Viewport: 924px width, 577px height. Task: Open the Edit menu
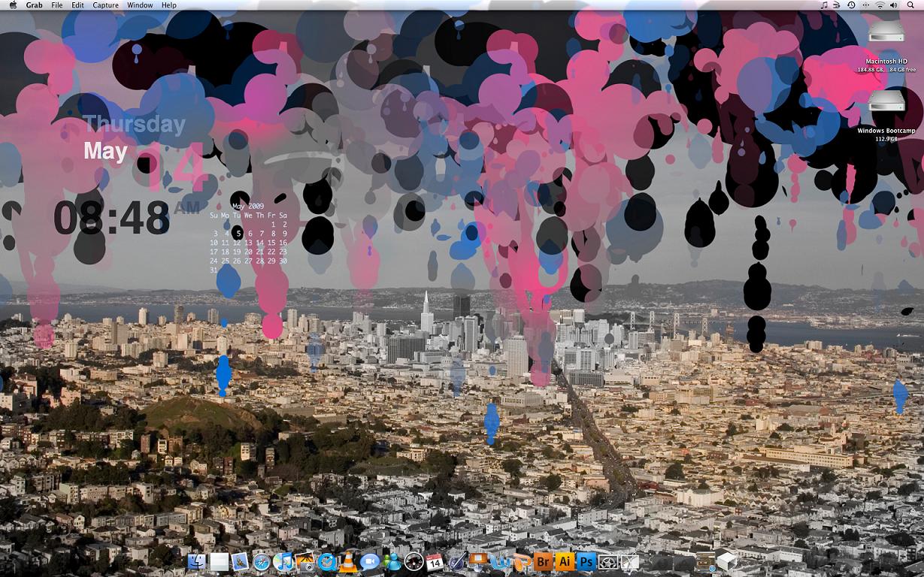[x=78, y=5]
